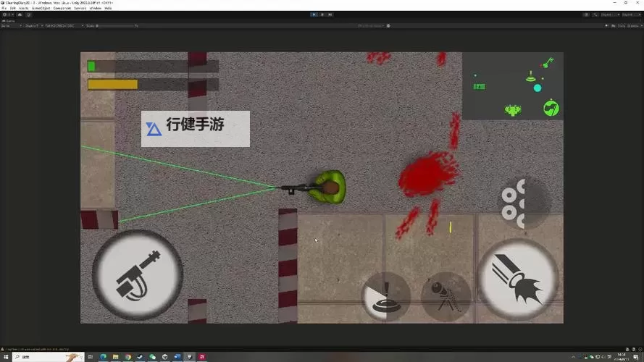Viewport: 644px width, 362px height.
Task: Tap the landmine placement button
Action: click(385, 296)
